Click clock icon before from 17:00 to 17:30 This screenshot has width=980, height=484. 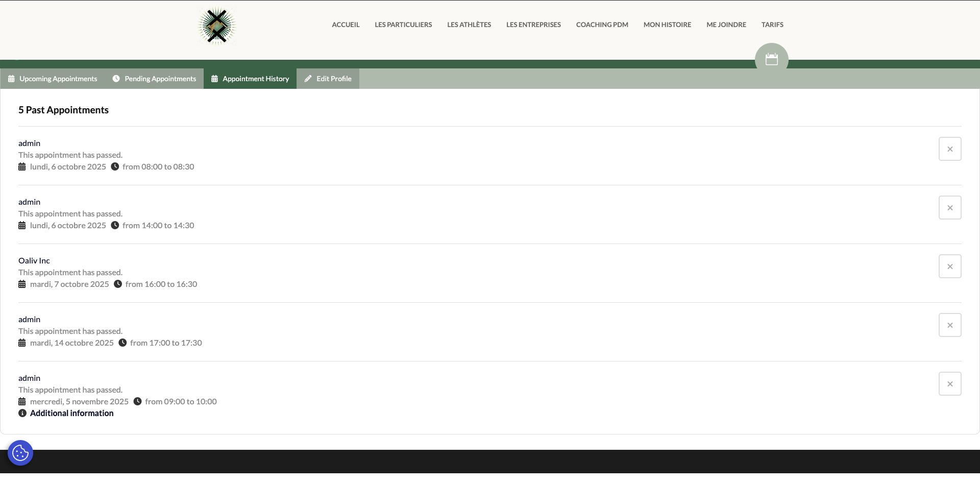click(122, 343)
